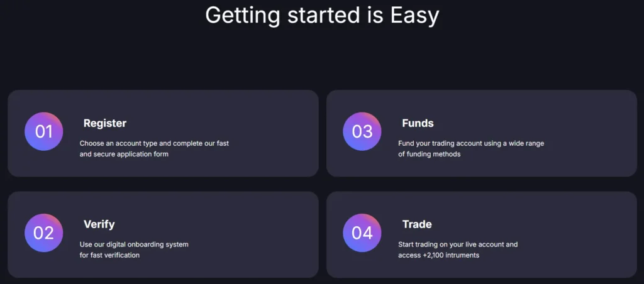Click 'Use our digital onboarding system' text

click(134, 244)
